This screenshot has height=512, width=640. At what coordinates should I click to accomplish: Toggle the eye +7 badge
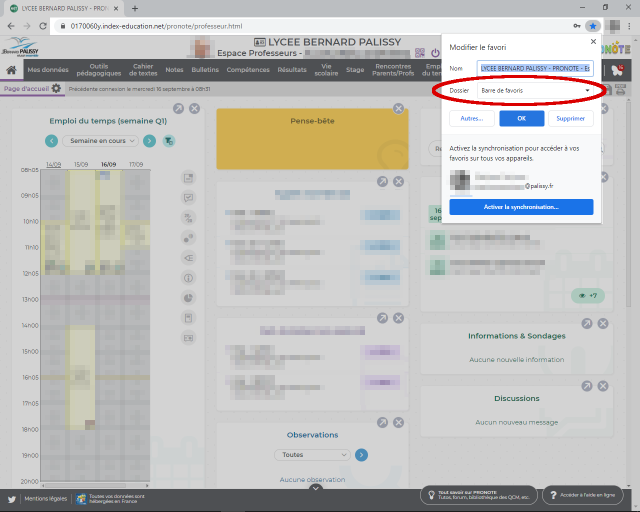point(586,295)
